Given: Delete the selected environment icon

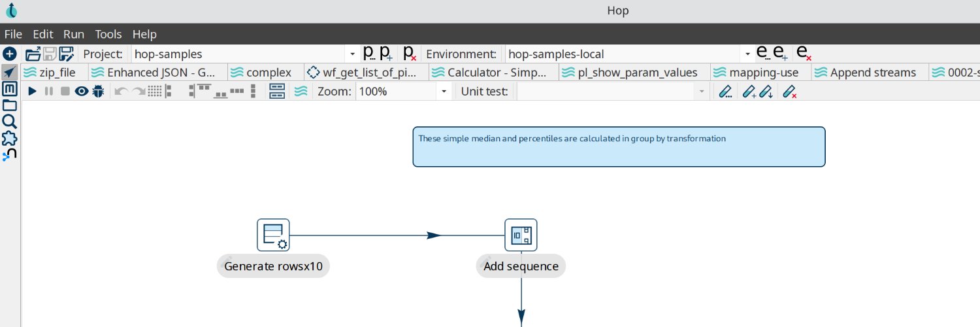Looking at the screenshot, I should [x=804, y=54].
